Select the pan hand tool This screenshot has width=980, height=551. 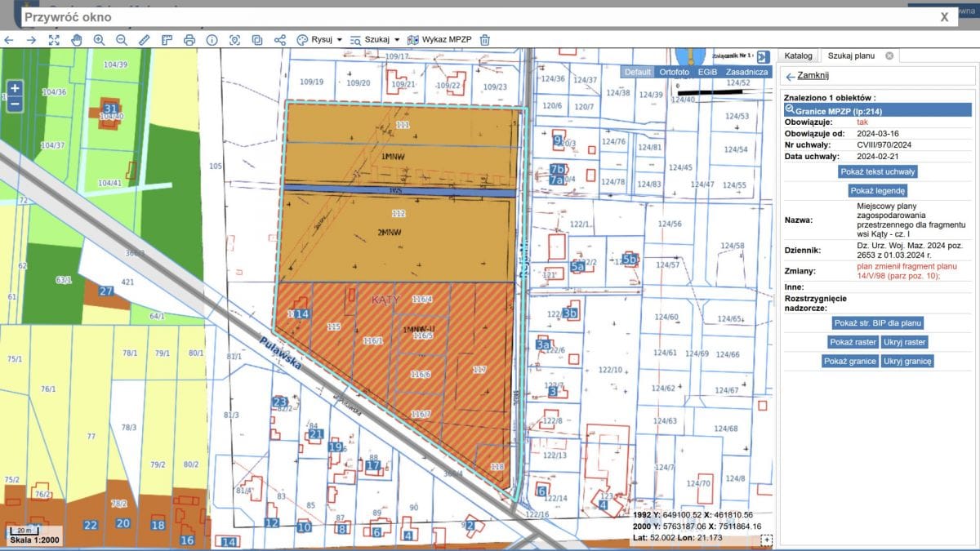76,39
